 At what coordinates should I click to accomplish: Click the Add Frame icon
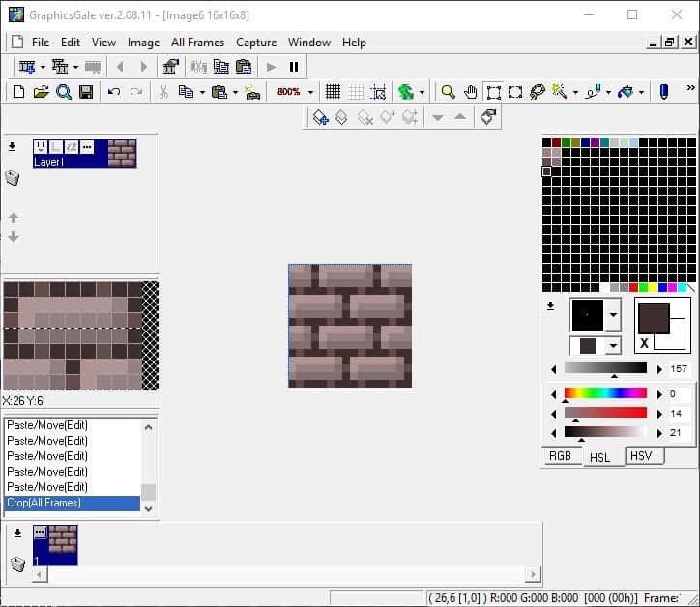click(x=27, y=67)
